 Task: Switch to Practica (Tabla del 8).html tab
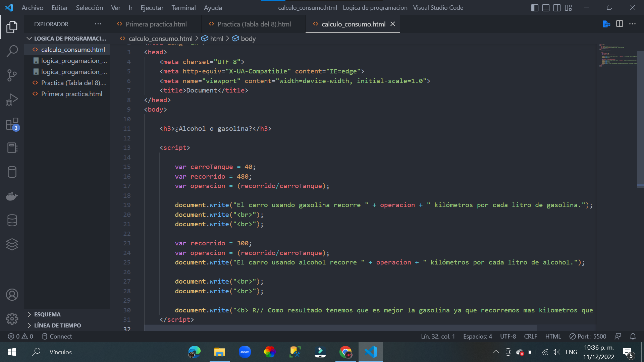[254, 24]
